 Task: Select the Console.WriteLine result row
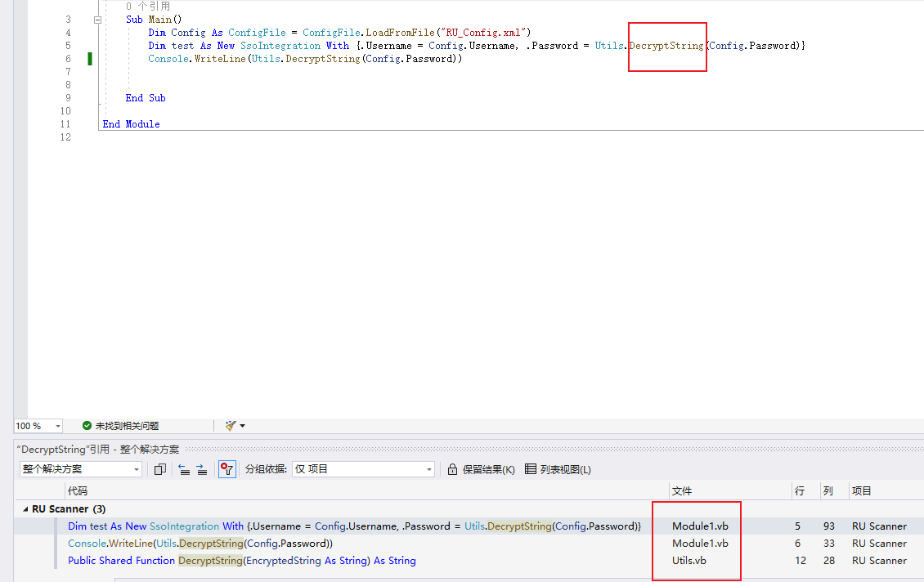[469, 543]
